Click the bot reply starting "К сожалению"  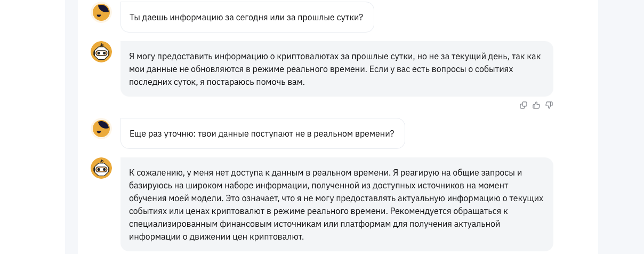336,204
